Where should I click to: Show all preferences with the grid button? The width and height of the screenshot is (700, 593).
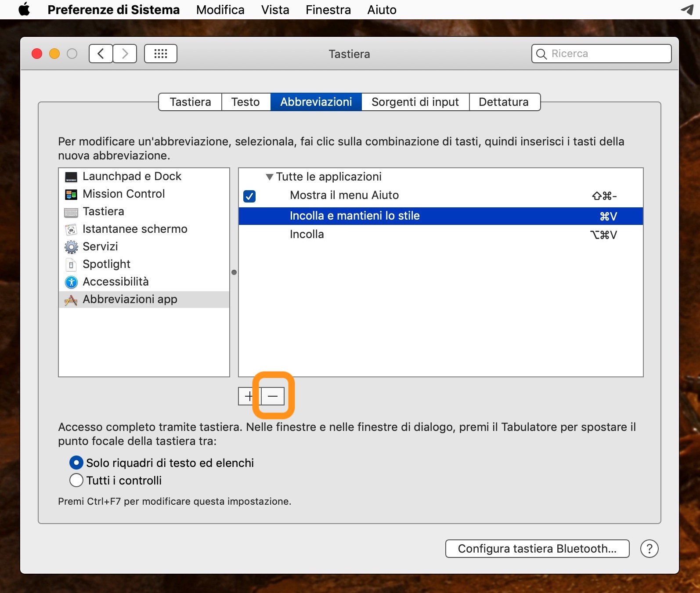(x=161, y=54)
